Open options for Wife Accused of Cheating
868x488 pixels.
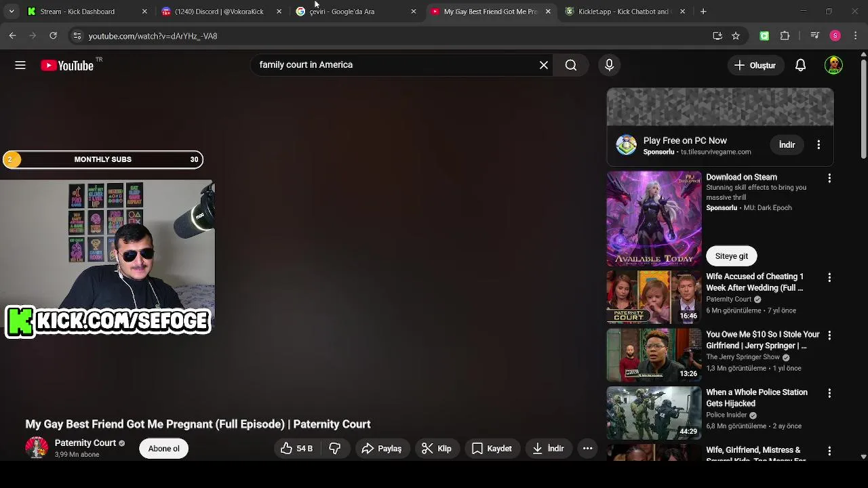click(x=829, y=278)
